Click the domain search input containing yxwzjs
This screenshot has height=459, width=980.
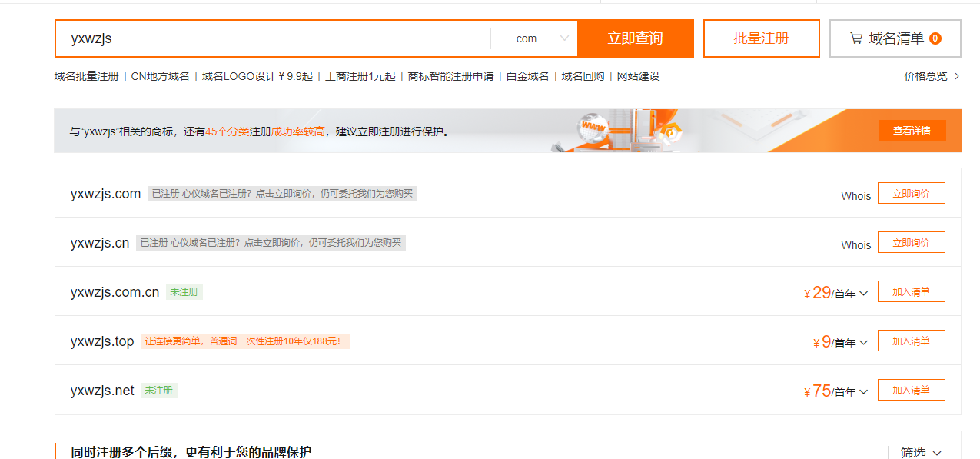[273, 38]
